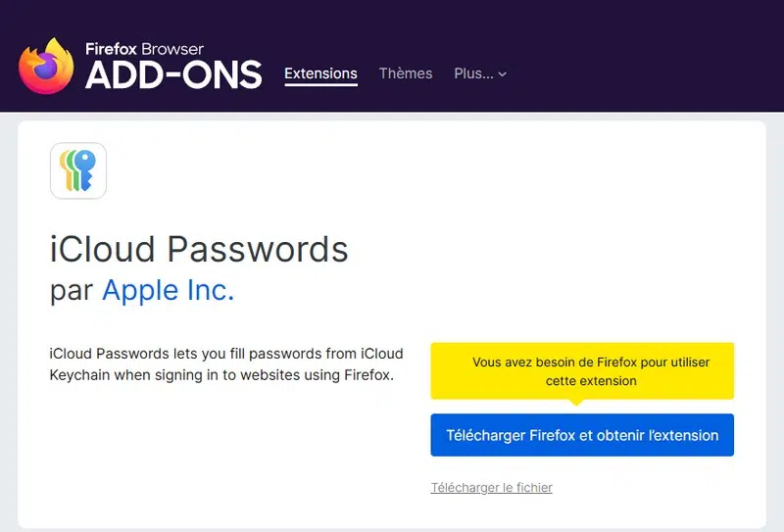Image resolution: width=784 pixels, height=532 pixels.
Task: Open the Apple Inc. author link
Action: point(169,290)
